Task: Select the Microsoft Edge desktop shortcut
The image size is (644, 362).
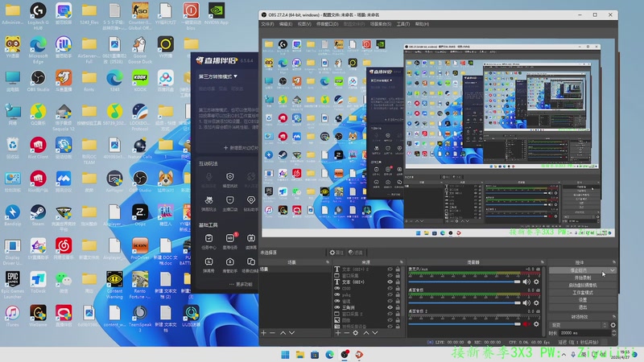Action: coord(38,49)
